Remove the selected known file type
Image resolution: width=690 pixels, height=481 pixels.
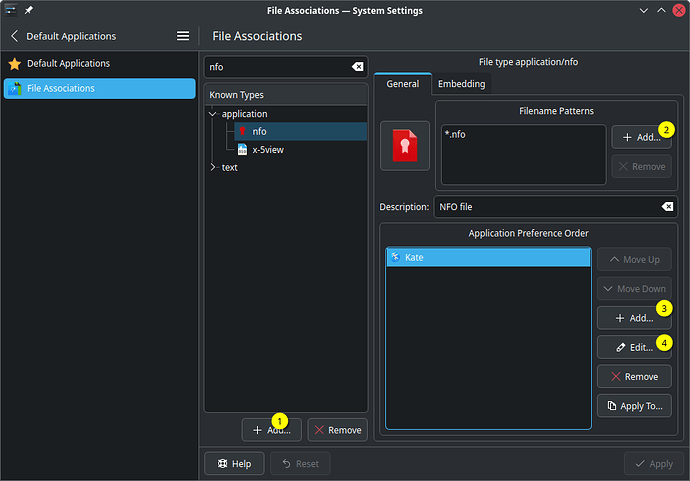coord(338,430)
